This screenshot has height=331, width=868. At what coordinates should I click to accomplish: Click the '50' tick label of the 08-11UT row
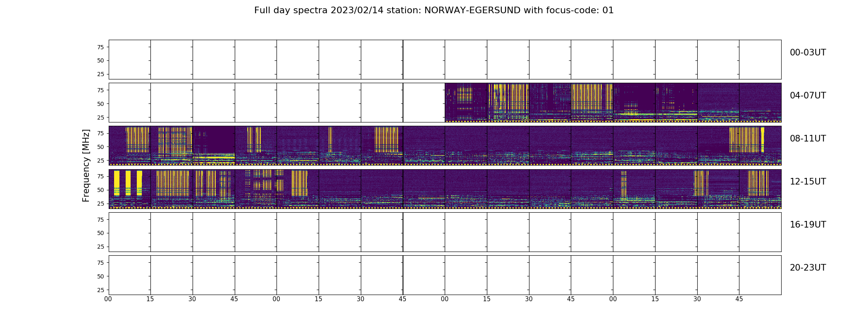coord(100,147)
